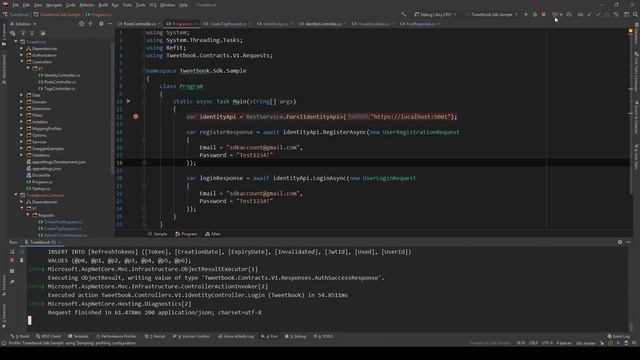Toggle the breakpoint on line 12
The image size is (640, 360).
(136, 117)
